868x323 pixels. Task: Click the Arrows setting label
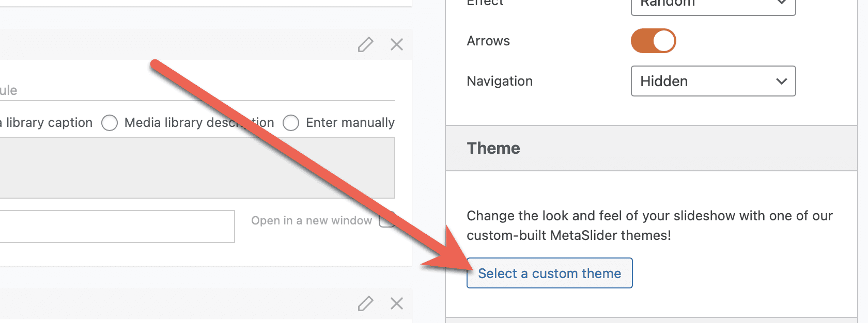point(488,41)
